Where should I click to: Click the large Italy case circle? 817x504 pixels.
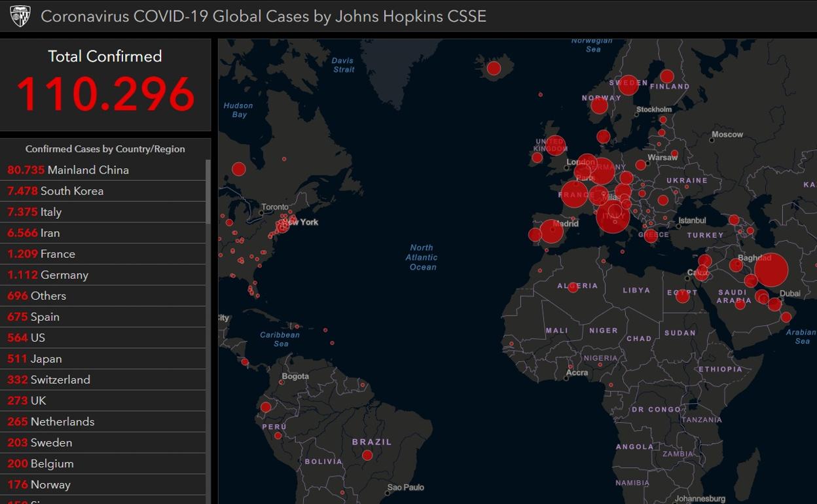coord(613,217)
